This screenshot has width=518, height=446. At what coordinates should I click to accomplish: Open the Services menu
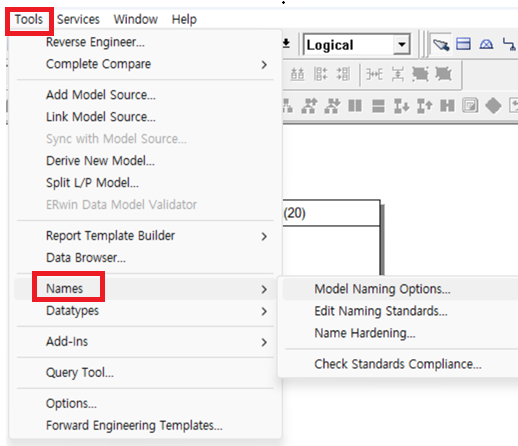click(x=78, y=20)
